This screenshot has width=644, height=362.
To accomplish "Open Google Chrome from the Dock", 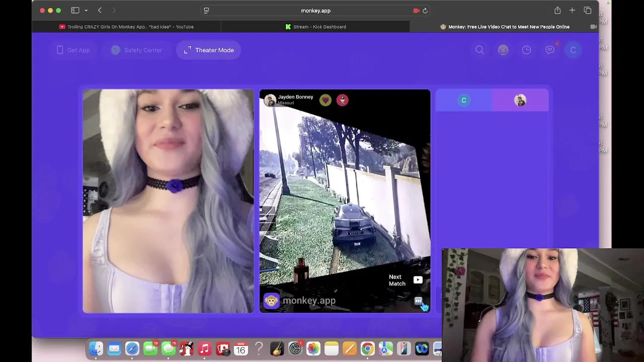I will coord(367,348).
